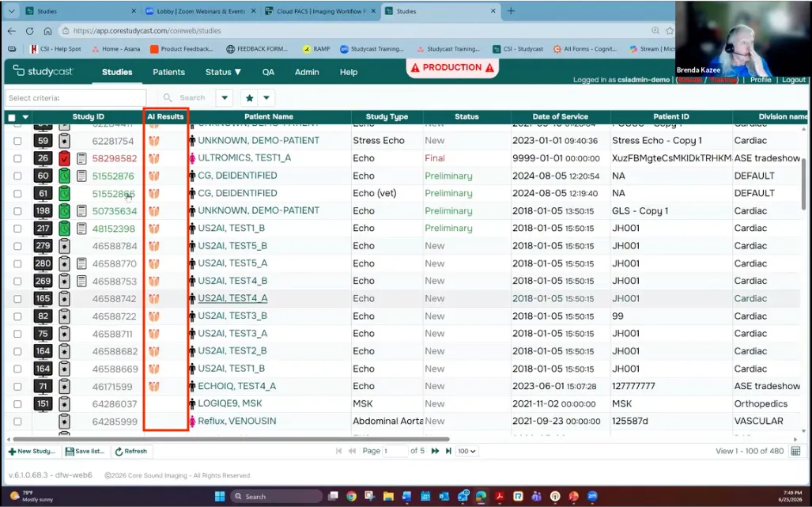Click the Logout link
The height and width of the screenshot is (507, 812).
click(793, 80)
